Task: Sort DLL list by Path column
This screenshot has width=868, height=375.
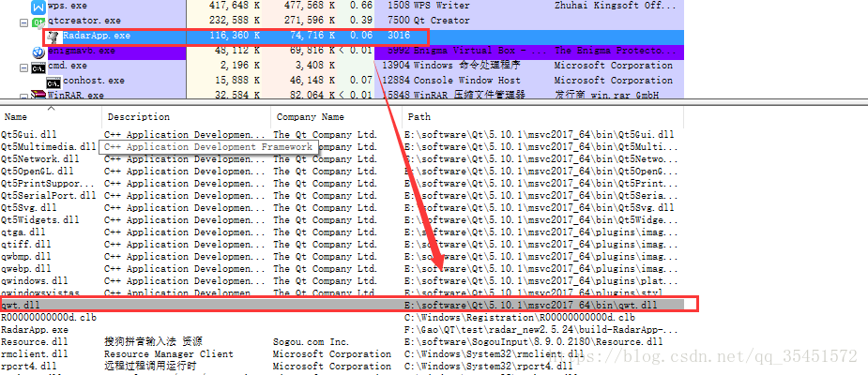Action: (419, 116)
